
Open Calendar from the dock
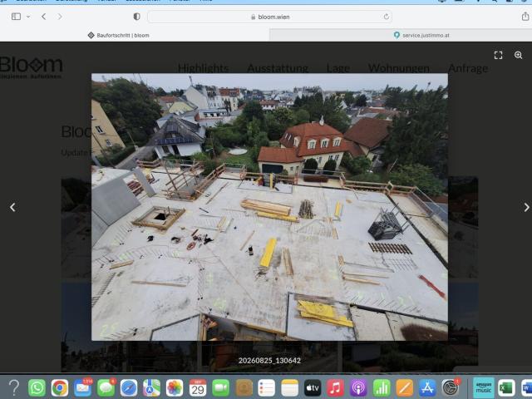coord(198,387)
